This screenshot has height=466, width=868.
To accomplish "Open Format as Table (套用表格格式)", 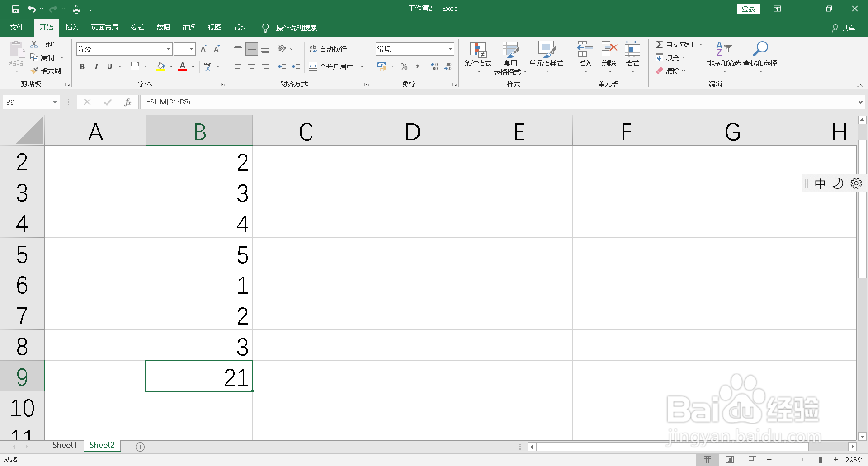I will 510,58.
